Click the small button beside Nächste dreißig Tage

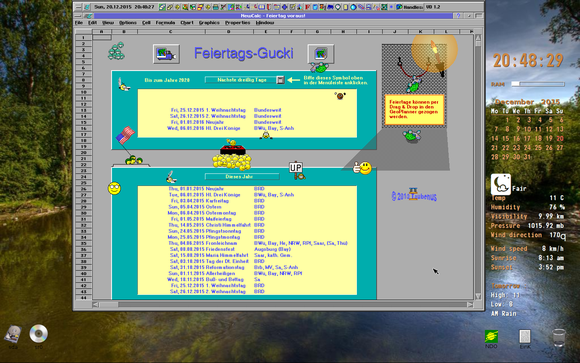tap(281, 80)
